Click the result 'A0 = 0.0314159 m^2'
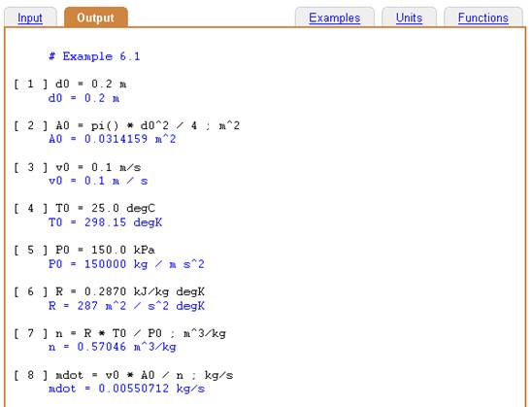Image resolution: width=532 pixels, height=407 pixels. pyautogui.click(x=113, y=139)
